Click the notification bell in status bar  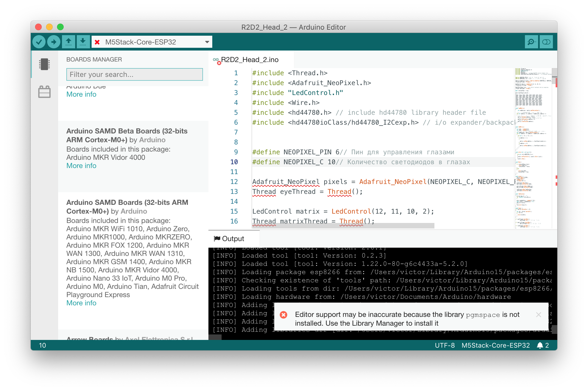point(540,345)
